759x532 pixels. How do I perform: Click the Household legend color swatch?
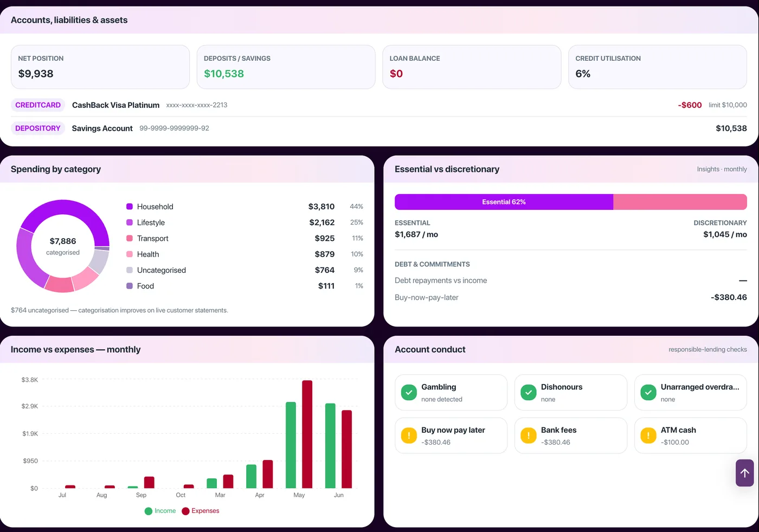pos(130,207)
